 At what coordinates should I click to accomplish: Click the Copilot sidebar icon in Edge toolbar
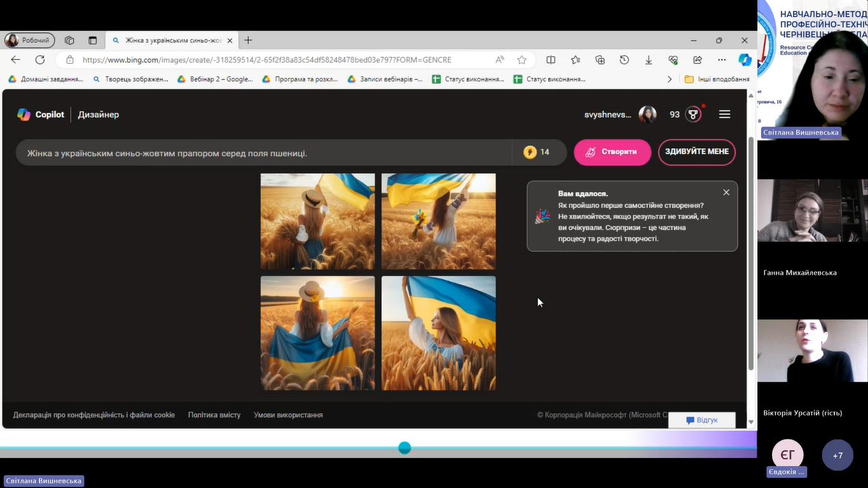(745, 60)
